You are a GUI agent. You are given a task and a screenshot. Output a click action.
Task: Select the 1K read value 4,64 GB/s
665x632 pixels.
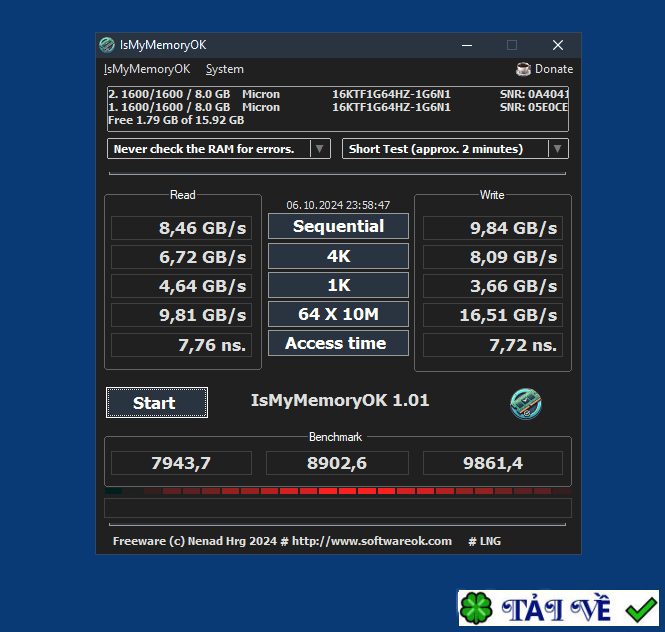[x=182, y=286]
